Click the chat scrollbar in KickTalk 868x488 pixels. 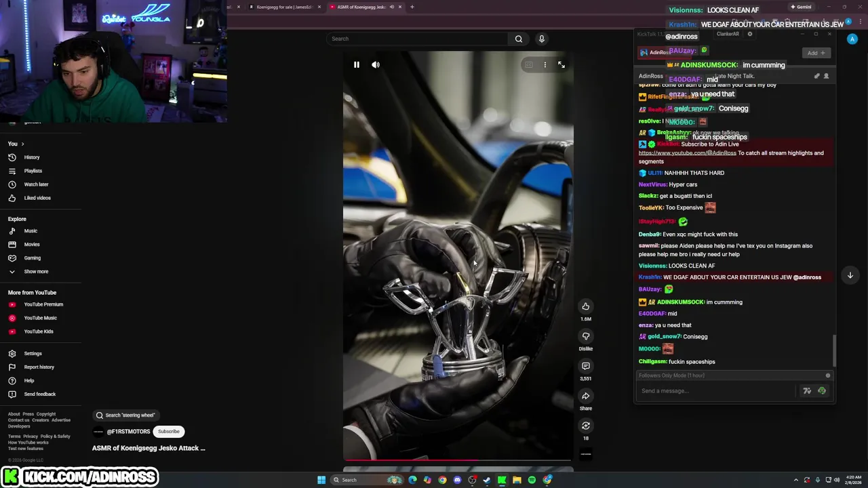pos(833,350)
